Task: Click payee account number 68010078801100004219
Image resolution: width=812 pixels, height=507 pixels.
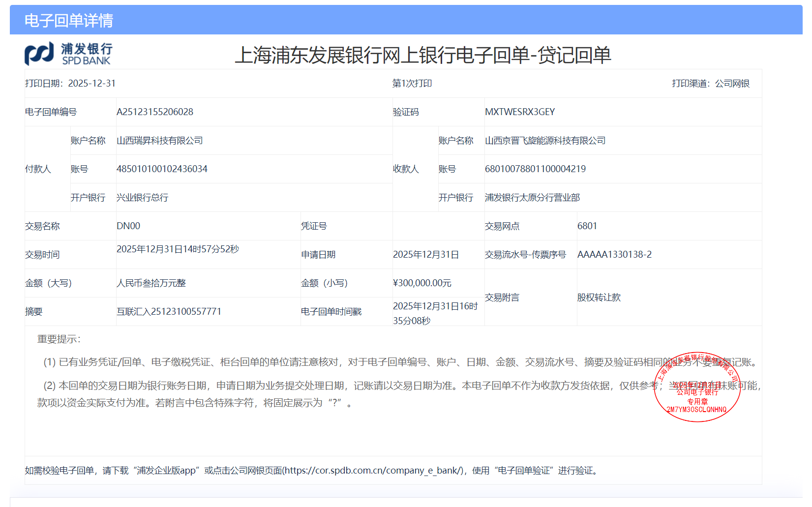Action: tap(535, 169)
